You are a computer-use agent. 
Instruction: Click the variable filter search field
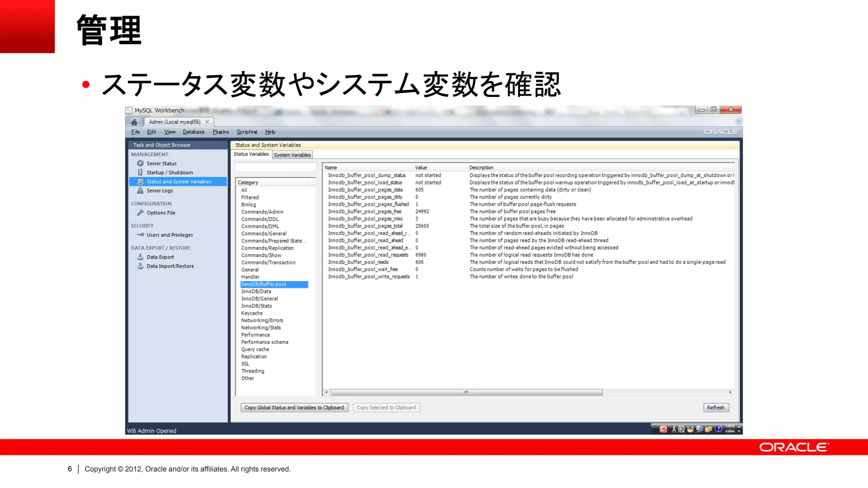(x=275, y=167)
